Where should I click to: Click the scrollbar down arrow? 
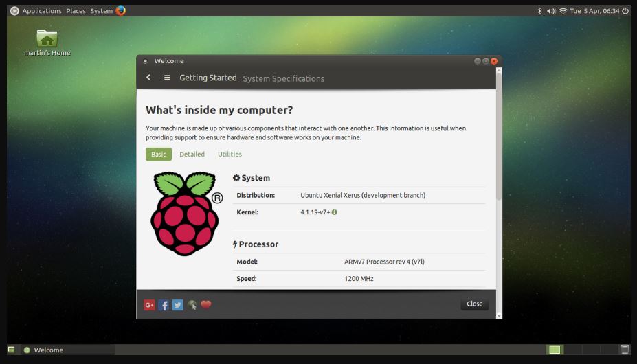tap(499, 315)
